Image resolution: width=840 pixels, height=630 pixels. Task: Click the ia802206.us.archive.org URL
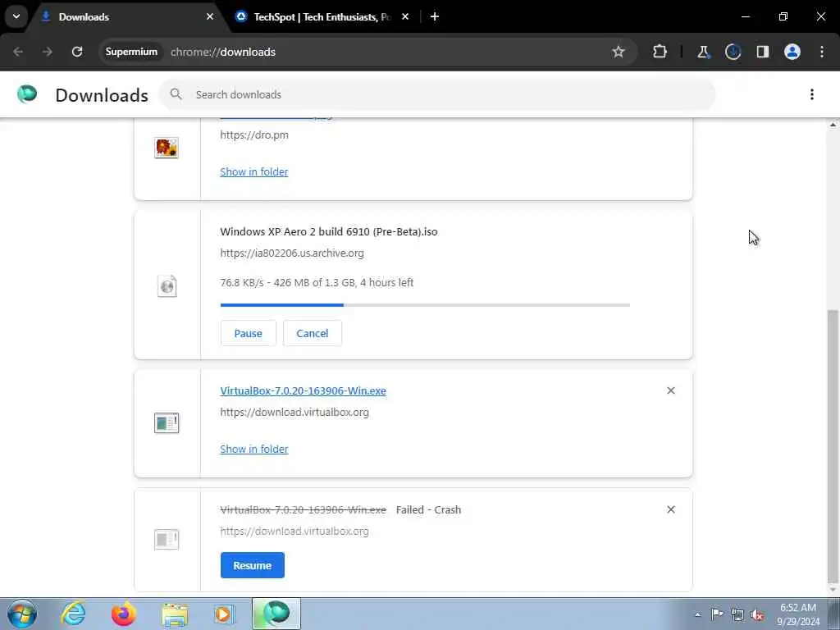(x=292, y=253)
